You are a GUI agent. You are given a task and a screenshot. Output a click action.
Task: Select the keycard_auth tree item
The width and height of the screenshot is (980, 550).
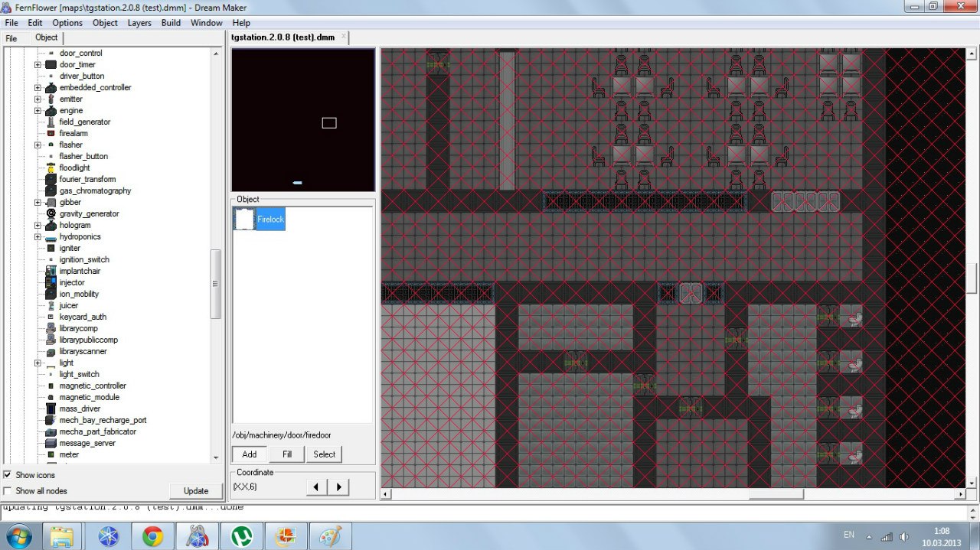83,317
